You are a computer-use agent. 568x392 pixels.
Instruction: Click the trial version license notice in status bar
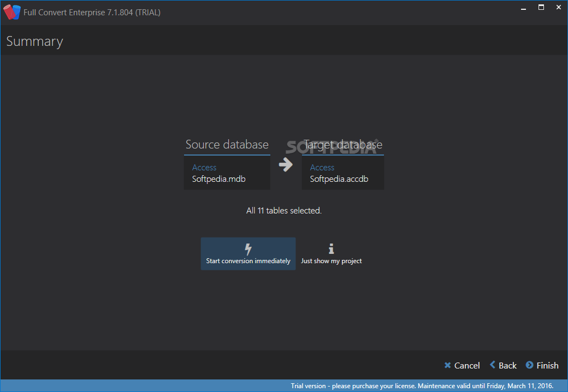coord(422,386)
